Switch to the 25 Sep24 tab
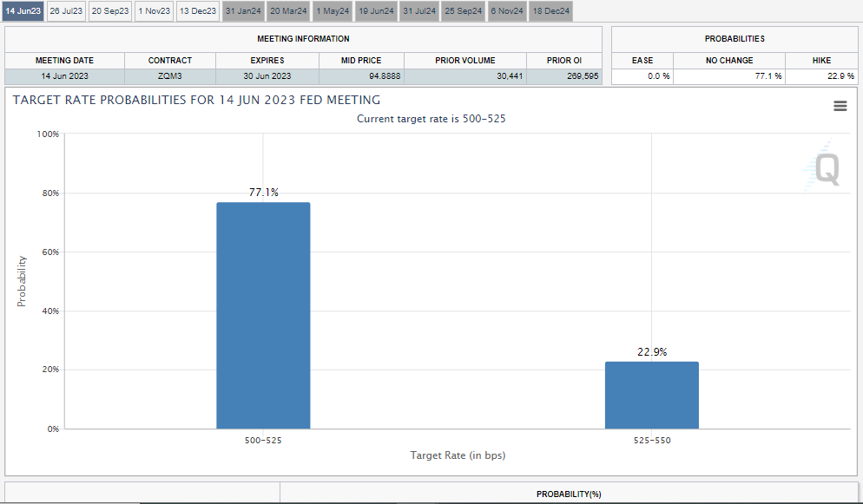This screenshot has width=863, height=504. click(x=464, y=11)
